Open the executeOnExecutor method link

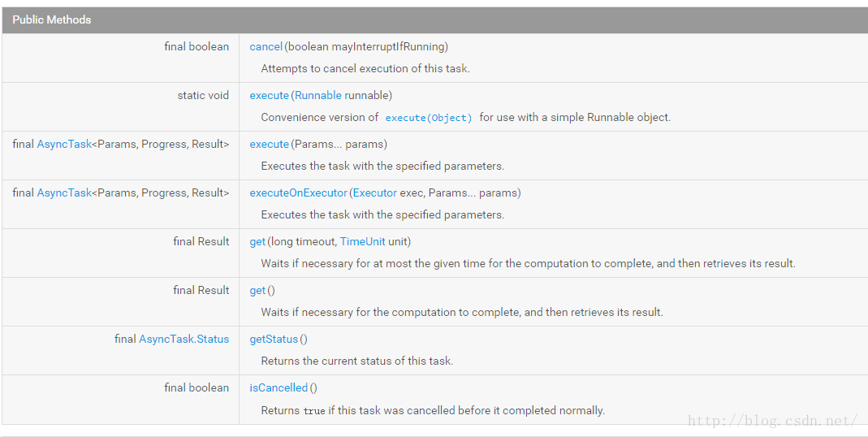(298, 193)
